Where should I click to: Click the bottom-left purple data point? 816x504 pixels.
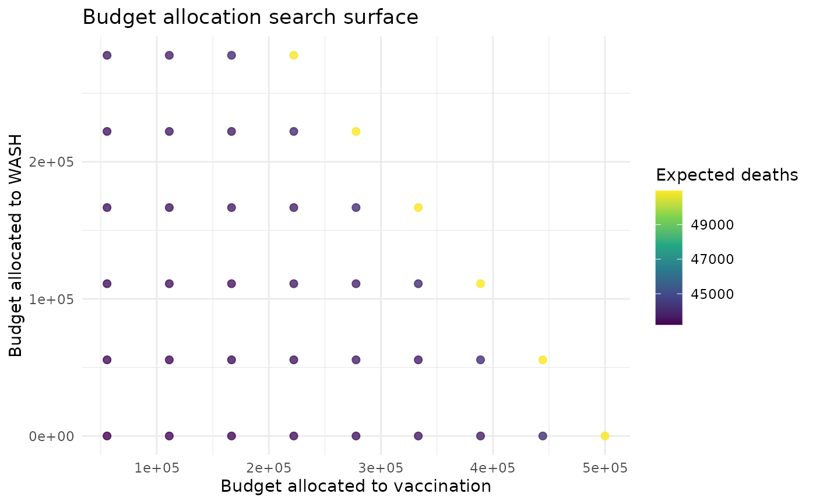point(107,436)
